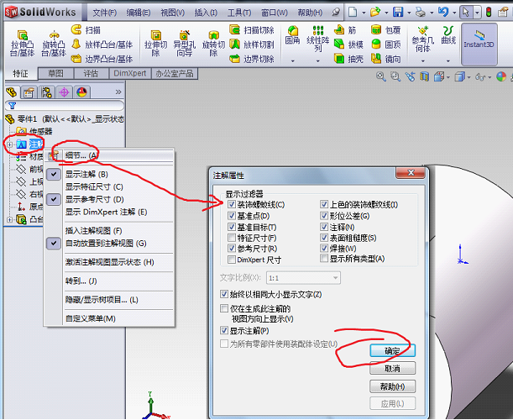Screen dimensions: 513x420
Task: Select the 旋转切除 revolved cut tool
Action: pos(213,44)
